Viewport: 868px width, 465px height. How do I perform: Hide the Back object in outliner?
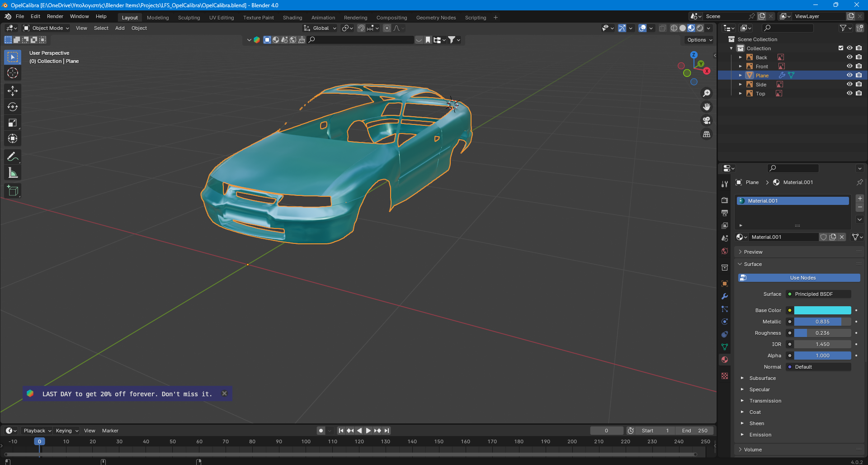[x=849, y=57]
